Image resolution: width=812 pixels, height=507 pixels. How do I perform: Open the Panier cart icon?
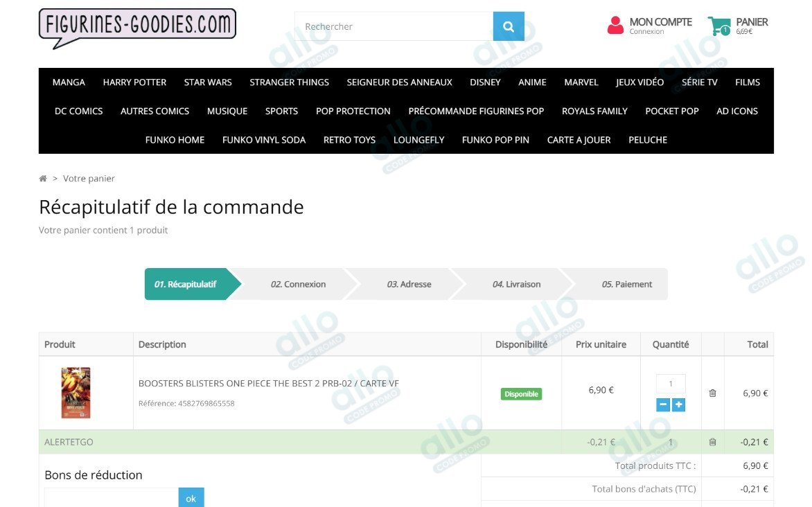(718, 26)
